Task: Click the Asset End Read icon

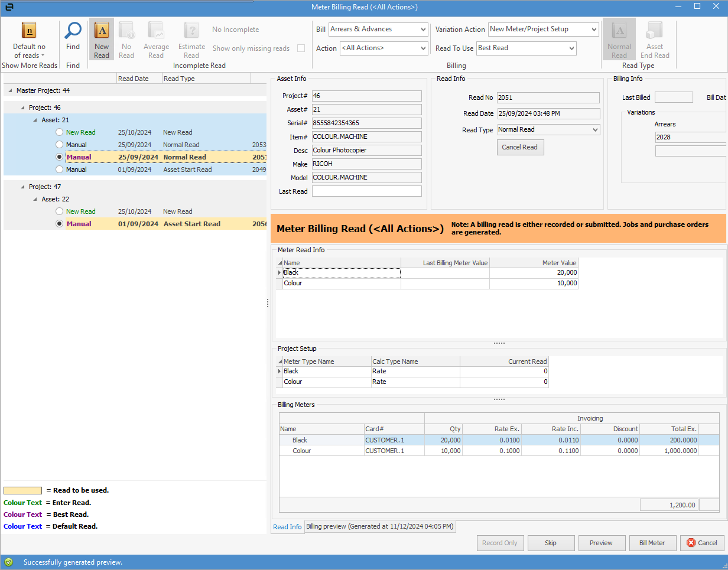Action: tap(654, 31)
